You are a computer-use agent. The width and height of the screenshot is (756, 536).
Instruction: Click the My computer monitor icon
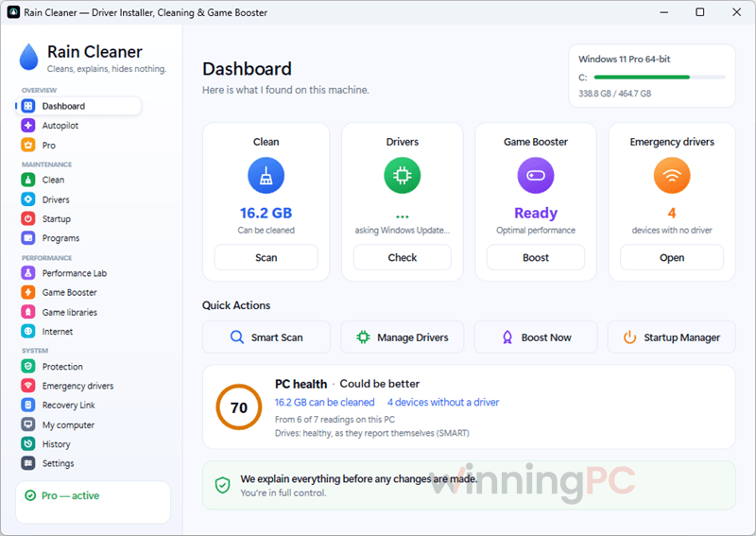click(28, 424)
